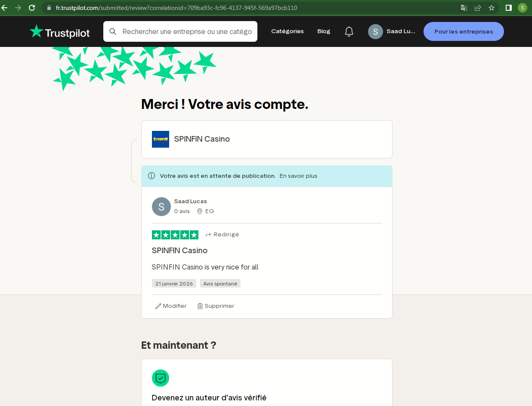
Task: Click the reviewer's grey S avatar
Action: point(161,207)
